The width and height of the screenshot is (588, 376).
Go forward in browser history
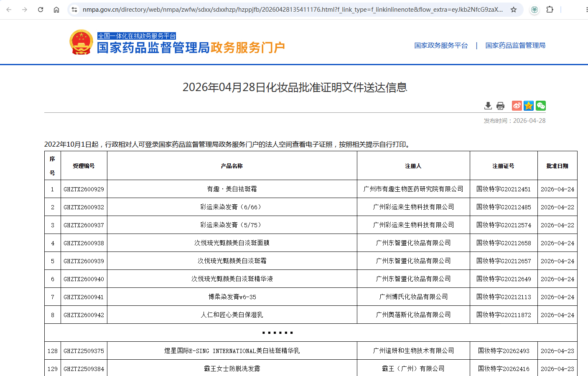click(x=25, y=9)
